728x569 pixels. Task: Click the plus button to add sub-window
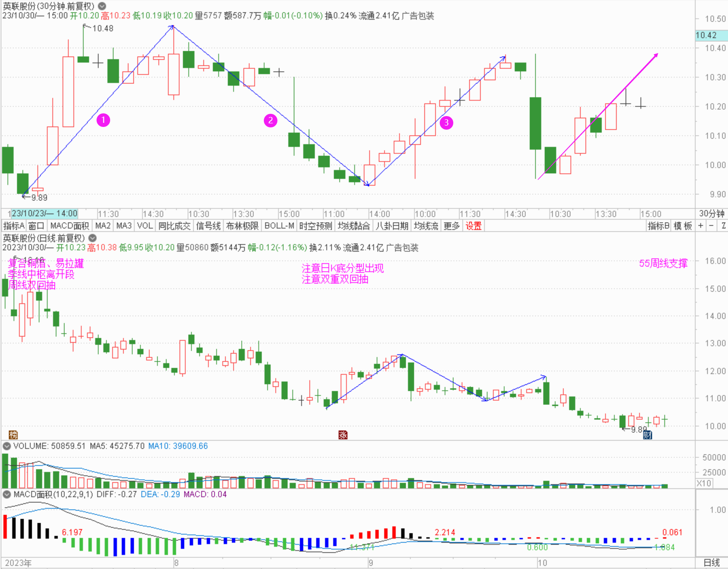pos(701,226)
